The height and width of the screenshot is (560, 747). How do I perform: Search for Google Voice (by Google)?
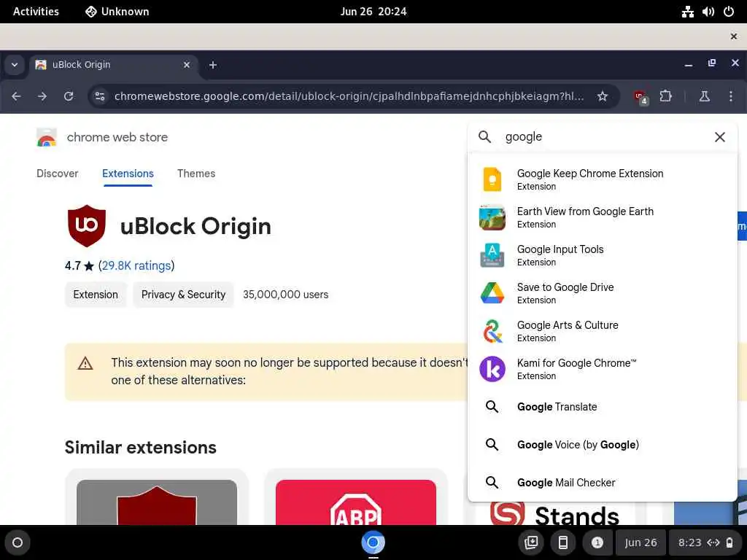coord(603,445)
